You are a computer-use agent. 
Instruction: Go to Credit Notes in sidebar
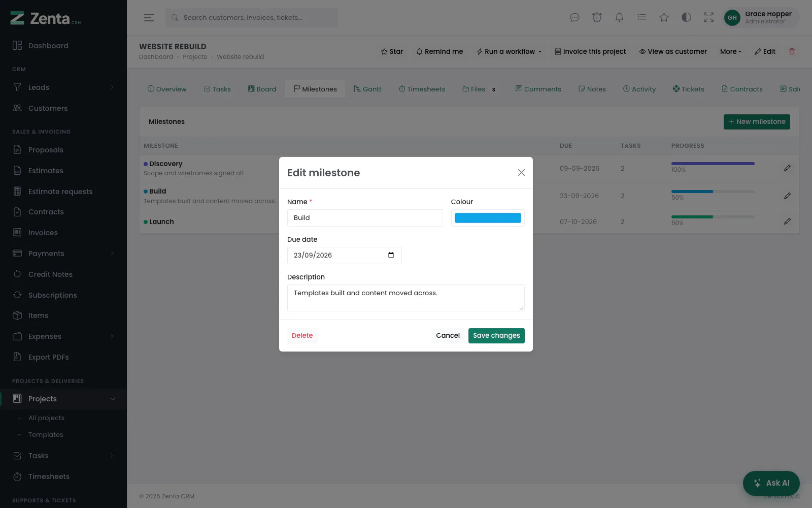[63, 274]
